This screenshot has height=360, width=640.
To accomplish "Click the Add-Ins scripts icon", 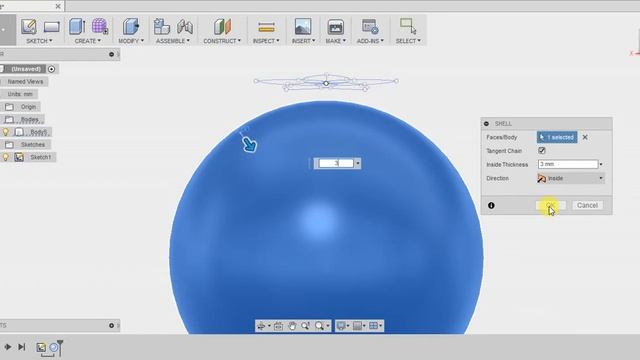I will click(370, 27).
